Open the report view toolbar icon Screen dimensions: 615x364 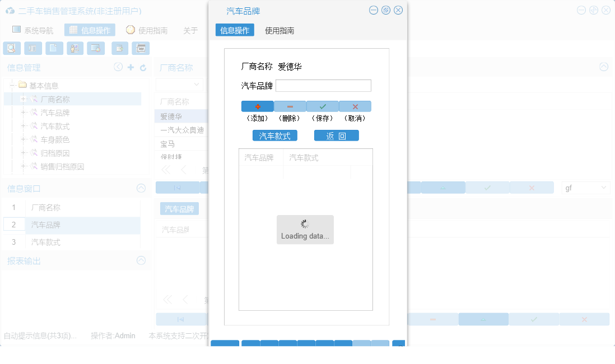32,48
